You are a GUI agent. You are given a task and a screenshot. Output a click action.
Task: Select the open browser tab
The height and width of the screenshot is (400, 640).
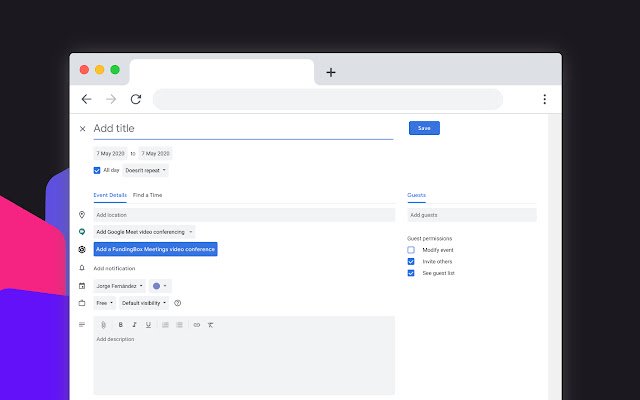pyautogui.click(x=222, y=72)
